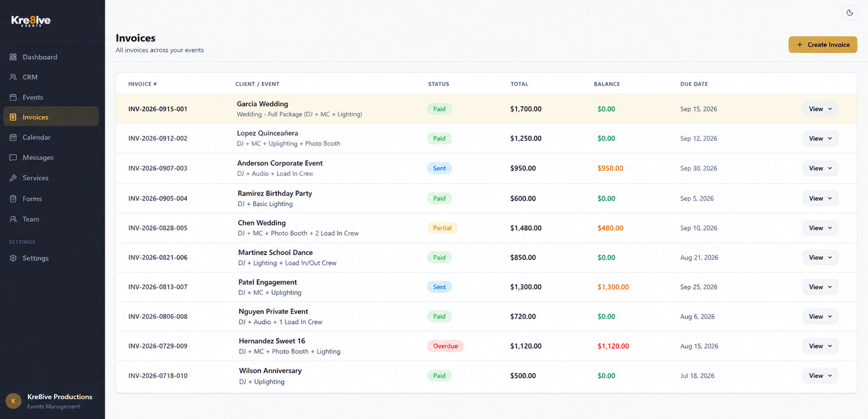Click the $950.00 orange balance amount
Viewport: 868px width, 419px height.
click(610, 168)
